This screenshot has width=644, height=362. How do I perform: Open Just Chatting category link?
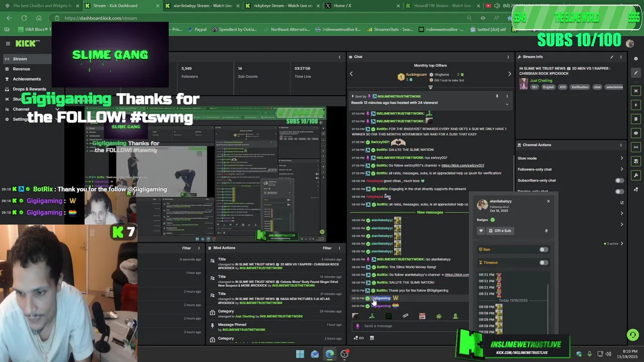[541, 80]
